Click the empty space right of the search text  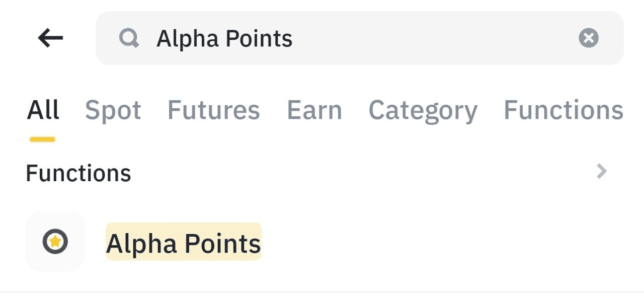tap(435, 38)
